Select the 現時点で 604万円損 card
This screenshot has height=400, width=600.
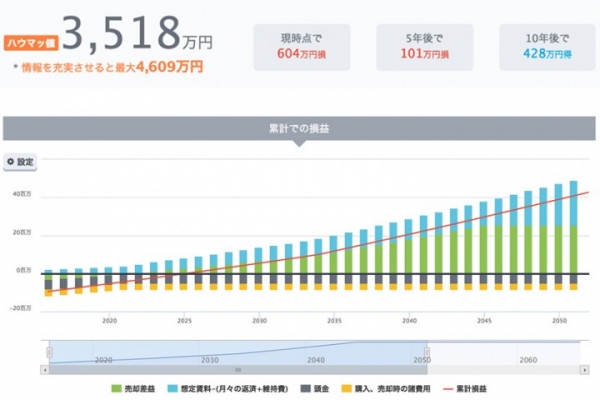pos(301,47)
